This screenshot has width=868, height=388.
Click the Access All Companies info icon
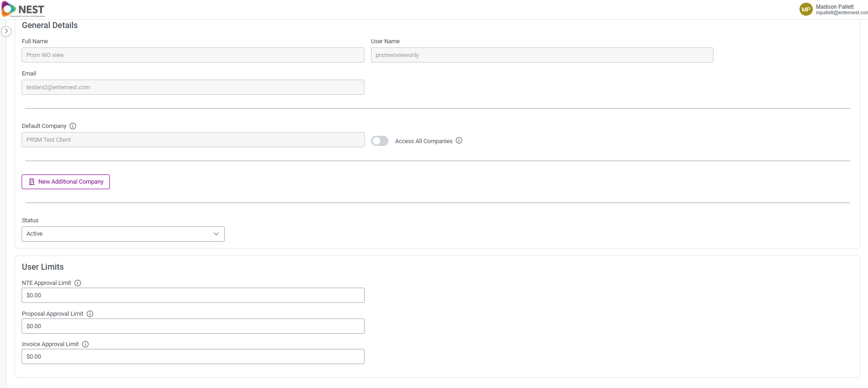459,141
